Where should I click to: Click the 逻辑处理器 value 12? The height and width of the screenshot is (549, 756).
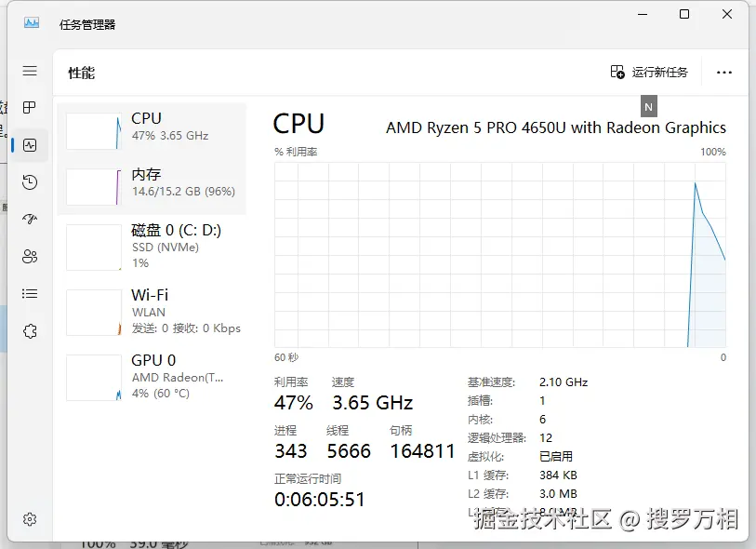[546, 437]
